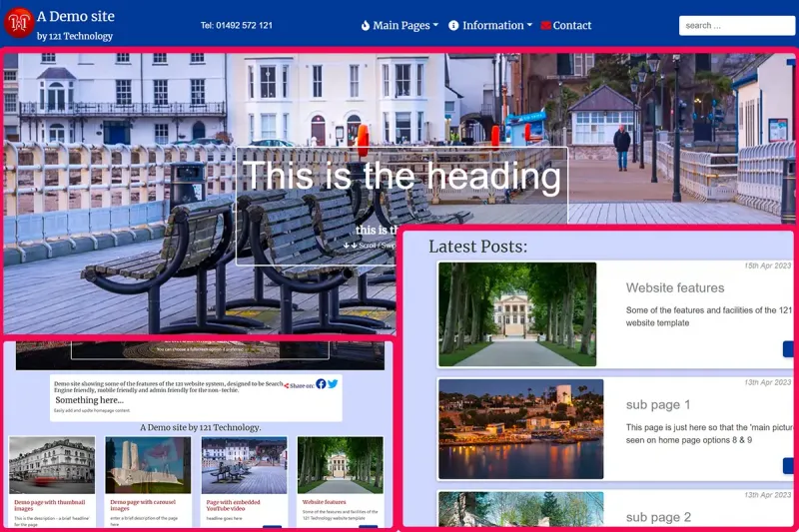The width and height of the screenshot is (799, 532).
Task: Click the 13th Apr 2023 date on sub page 1
Action: [767, 382]
